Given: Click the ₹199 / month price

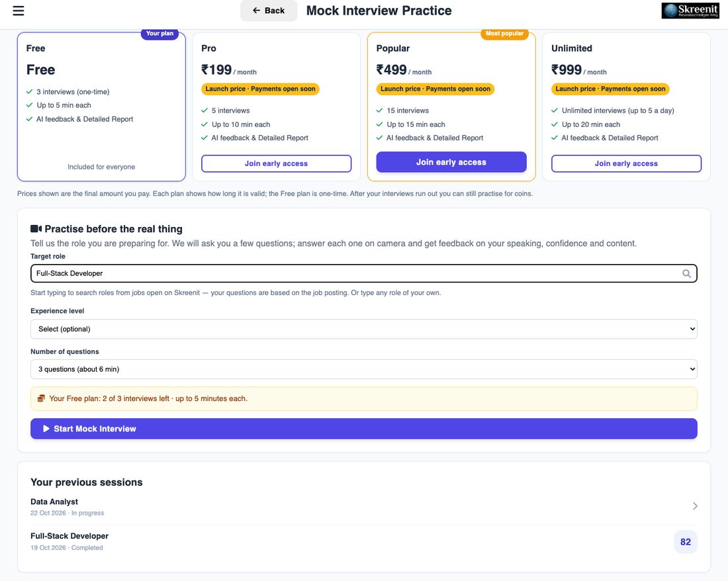Looking at the screenshot, I should (229, 70).
